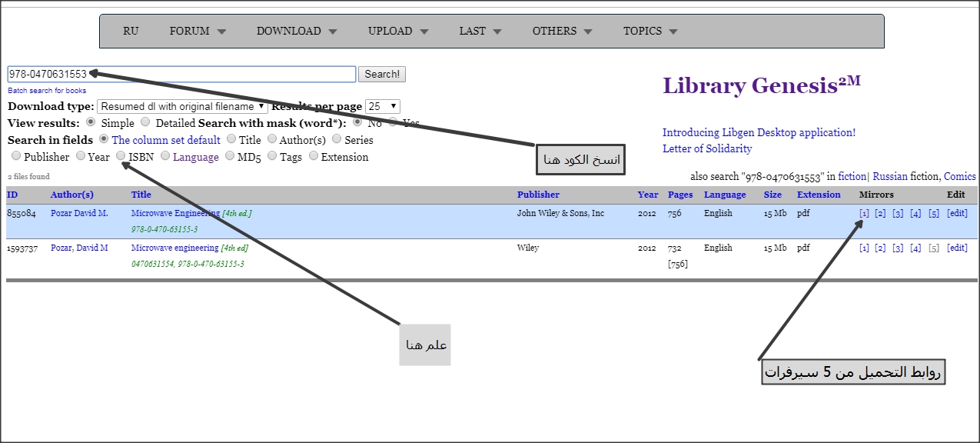Open mirror [1] for record 855084

click(x=864, y=213)
